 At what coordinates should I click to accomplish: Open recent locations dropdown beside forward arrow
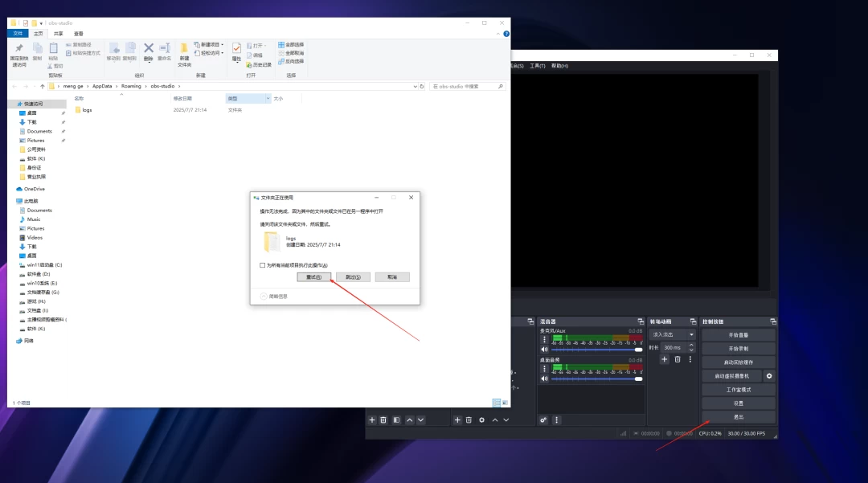click(34, 86)
